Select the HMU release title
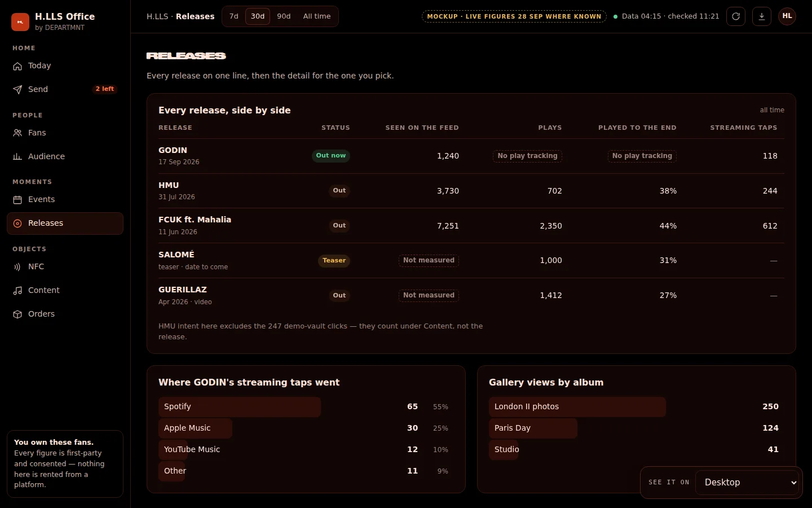The width and height of the screenshot is (812, 508). tap(169, 186)
